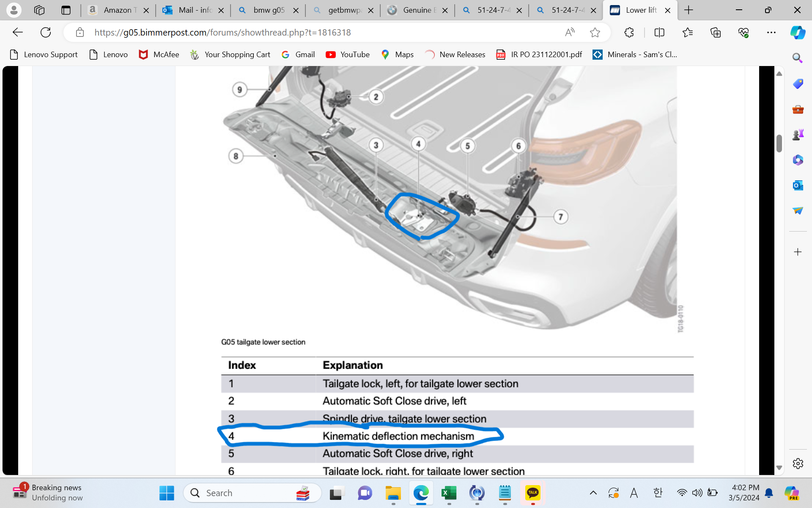Click the New Releases bookmark in toolbar

456,55
